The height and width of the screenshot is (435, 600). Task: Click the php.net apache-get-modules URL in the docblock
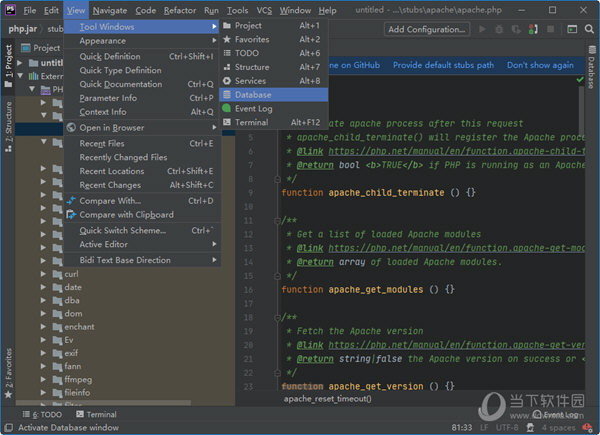pos(456,248)
